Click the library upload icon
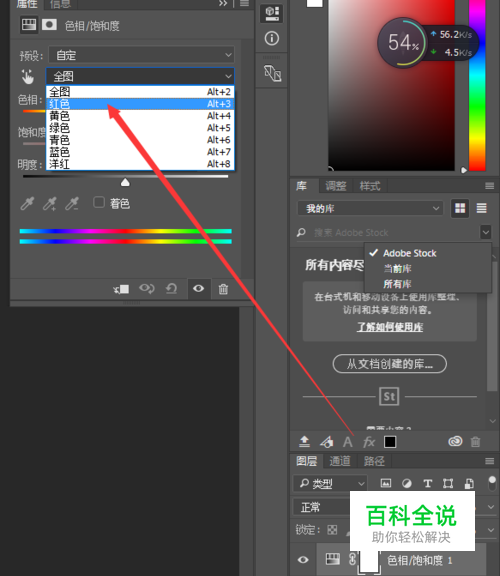Image resolution: width=500 pixels, height=576 pixels. click(x=304, y=442)
